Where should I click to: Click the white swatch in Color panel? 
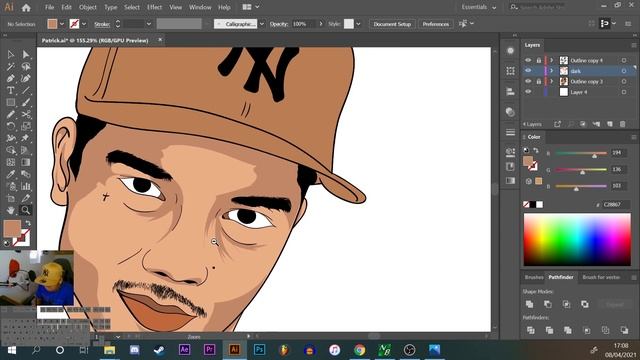click(540, 204)
